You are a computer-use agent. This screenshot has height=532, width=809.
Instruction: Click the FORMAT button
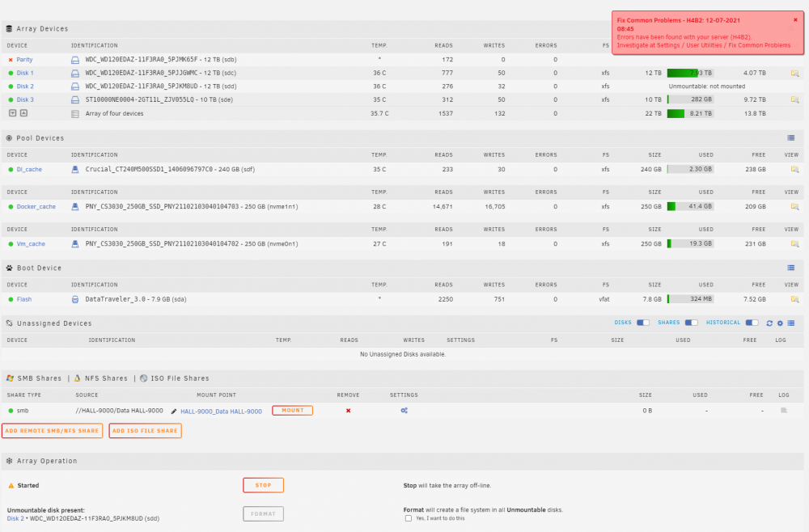click(263, 514)
